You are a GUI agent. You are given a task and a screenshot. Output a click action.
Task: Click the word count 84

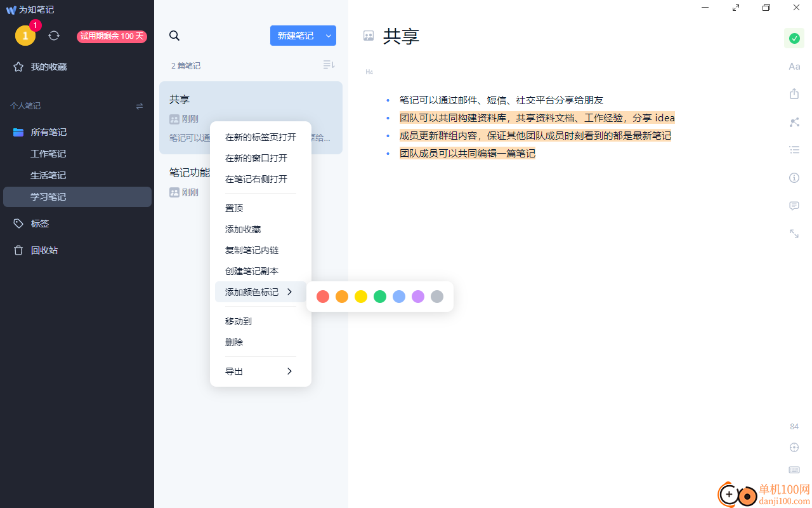(x=794, y=427)
